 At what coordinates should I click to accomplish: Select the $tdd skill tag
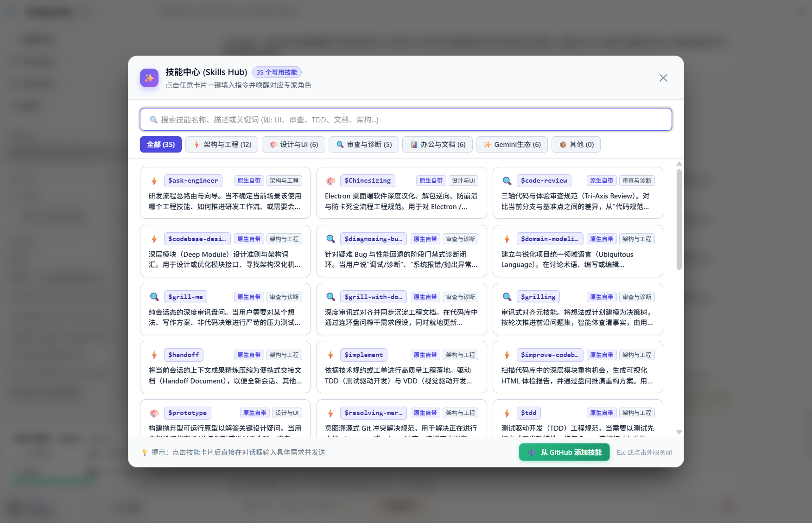click(529, 413)
